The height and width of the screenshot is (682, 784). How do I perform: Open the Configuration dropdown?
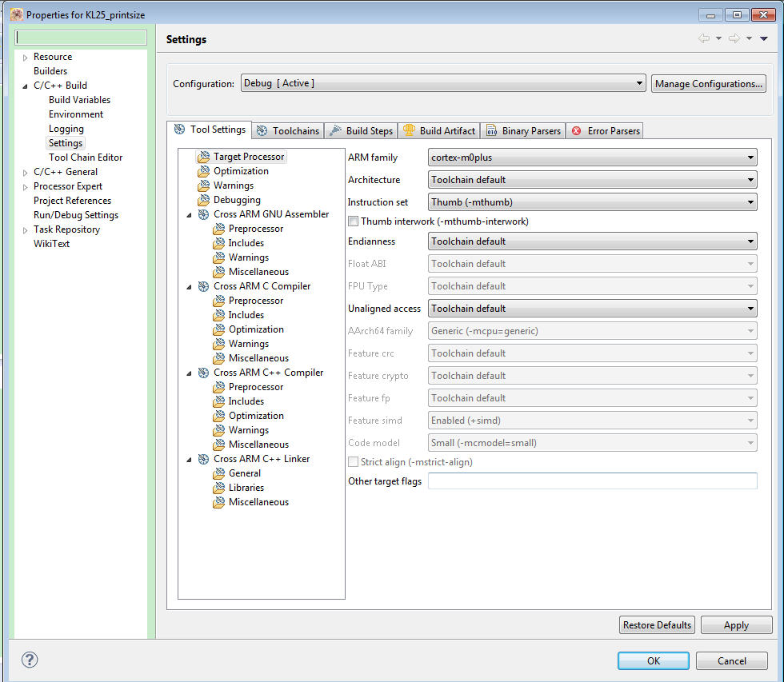click(x=443, y=83)
